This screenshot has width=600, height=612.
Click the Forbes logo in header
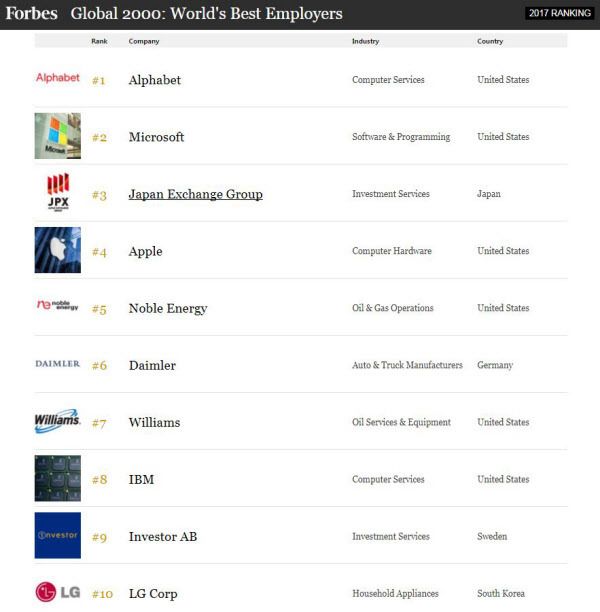[x=31, y=13]
